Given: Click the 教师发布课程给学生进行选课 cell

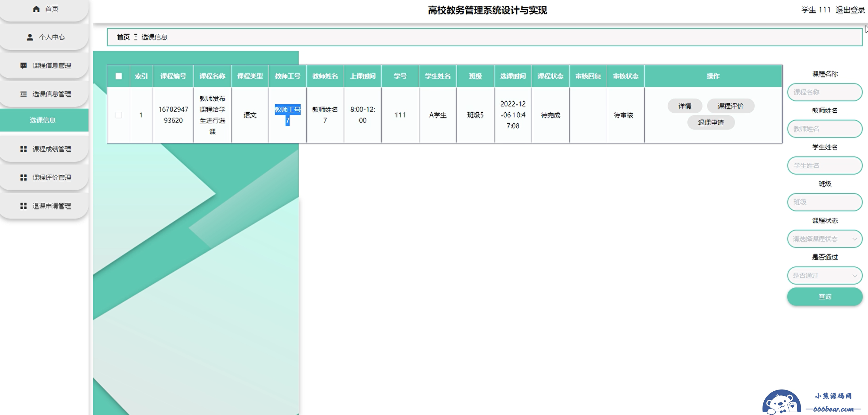Looking at the screenshot, I should tap(212, 115).
